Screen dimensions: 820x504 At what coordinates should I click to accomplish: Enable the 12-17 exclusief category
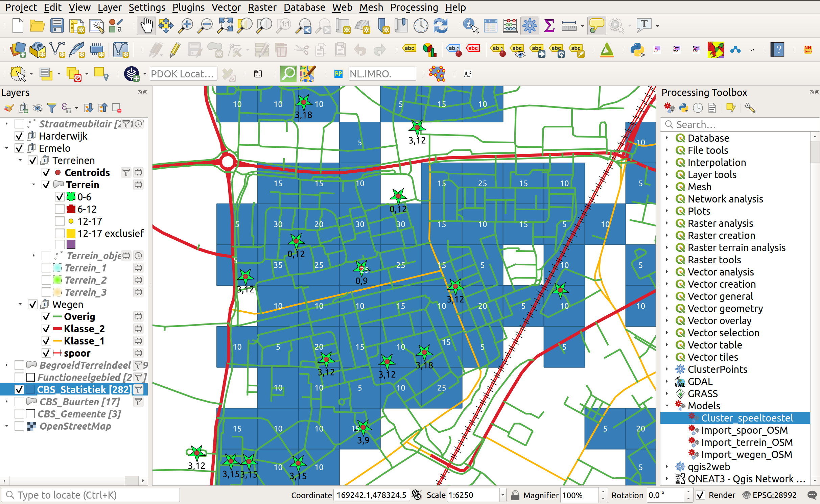point(60,234)
